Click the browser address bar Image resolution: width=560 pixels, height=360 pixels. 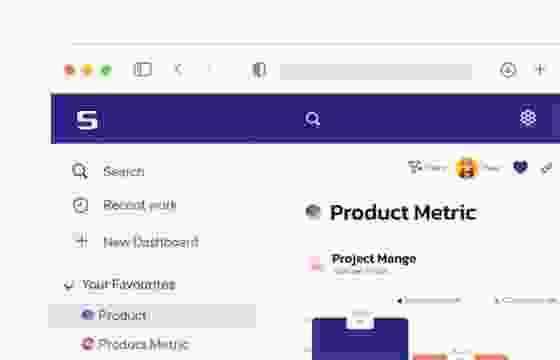coord(376,71)
